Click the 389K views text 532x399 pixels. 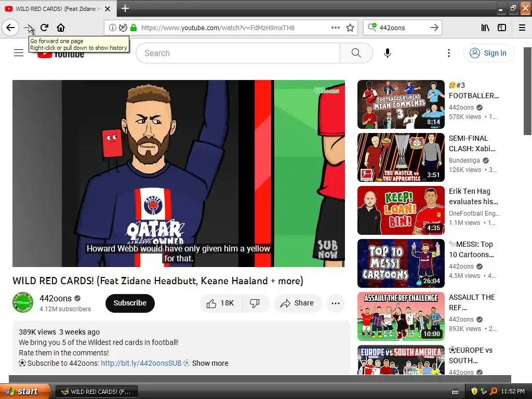[x=37, y=332]
